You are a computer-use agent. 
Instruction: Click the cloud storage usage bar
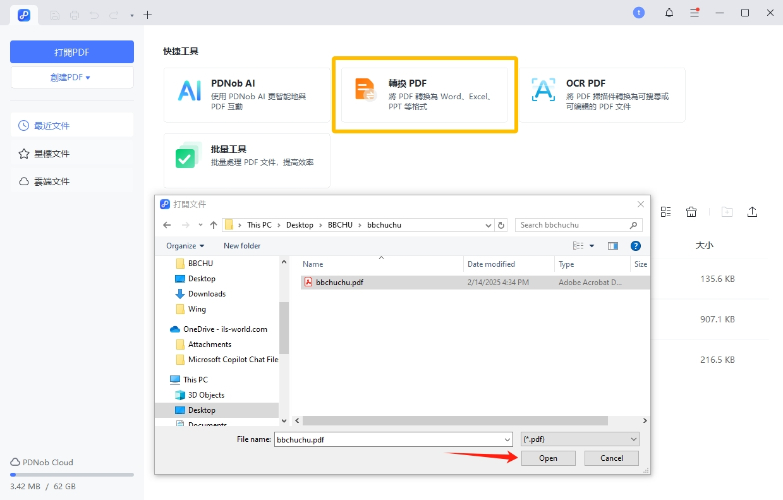tap(72, 475)
